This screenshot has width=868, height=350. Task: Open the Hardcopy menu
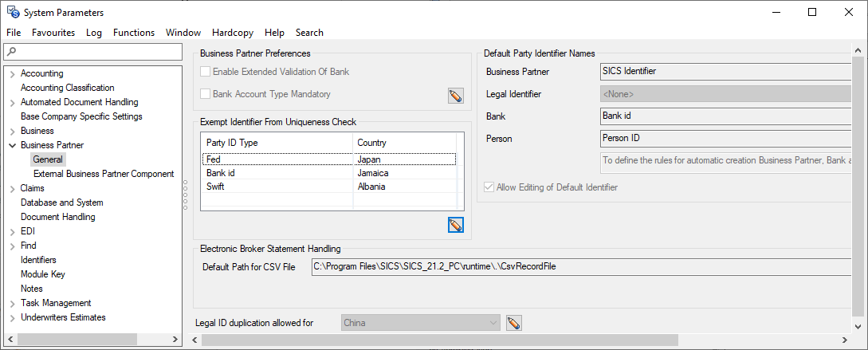click(x=234, y=33)
